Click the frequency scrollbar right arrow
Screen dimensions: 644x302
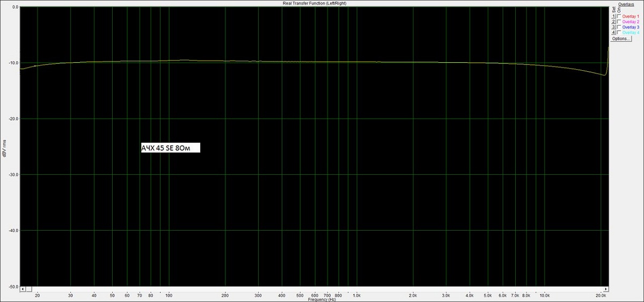[606, 289]
